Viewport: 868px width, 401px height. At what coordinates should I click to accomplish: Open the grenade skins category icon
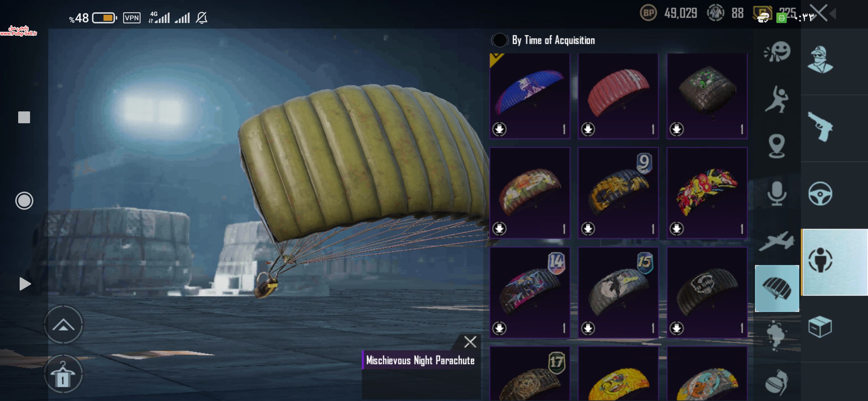tap(776, 382)
